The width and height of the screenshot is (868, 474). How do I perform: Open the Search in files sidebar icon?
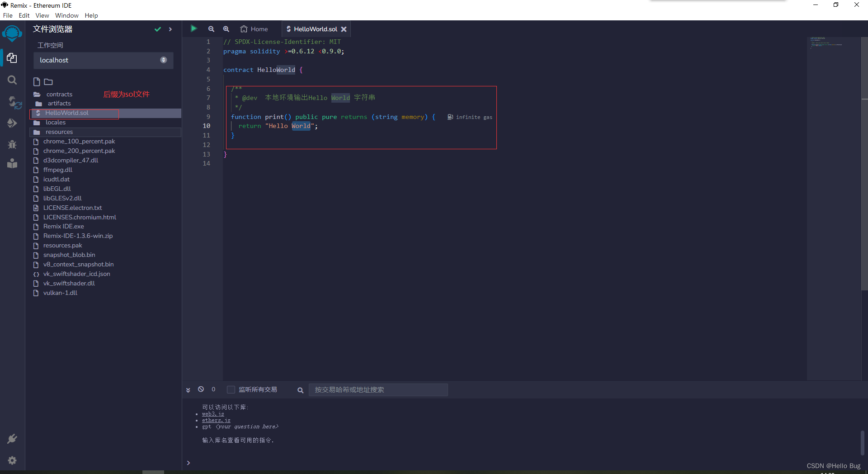point(12,80)
